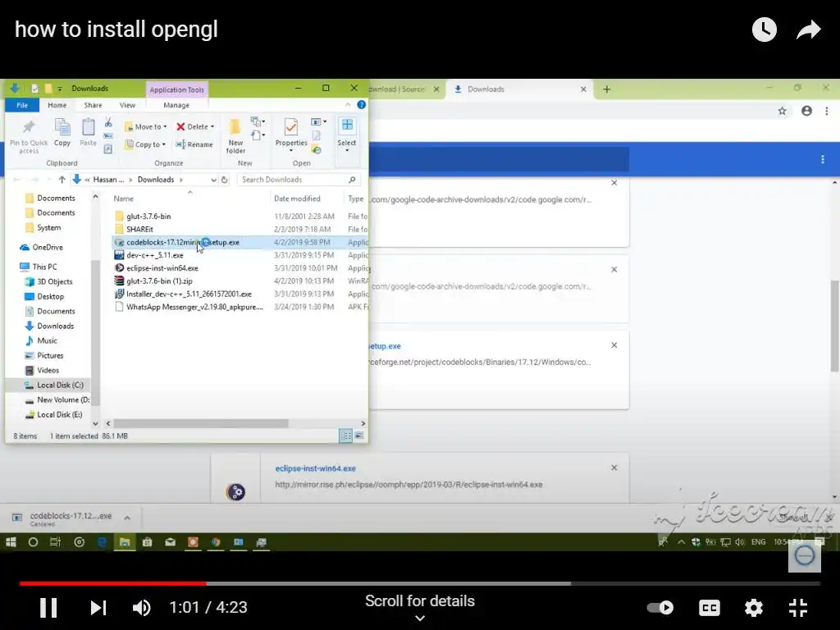
Task: Open video settings gear
Action: point(753,608)
